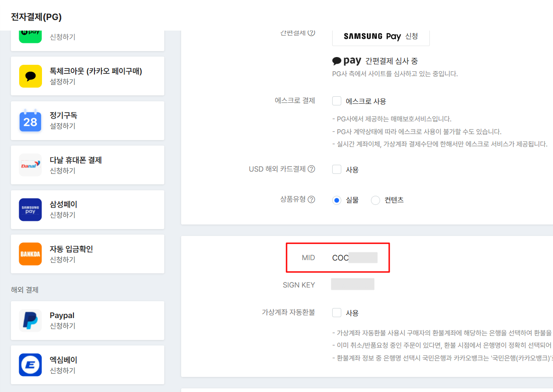Choose the 컨텐츠 product type radio
Viewport: 553px width, 392px height.
[376, 200]
